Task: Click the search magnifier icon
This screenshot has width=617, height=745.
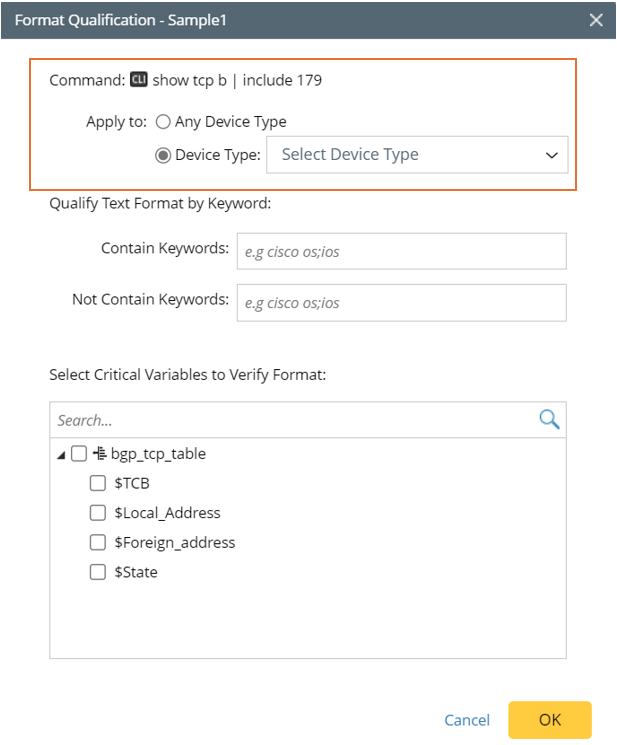Action: click(549, 420)
